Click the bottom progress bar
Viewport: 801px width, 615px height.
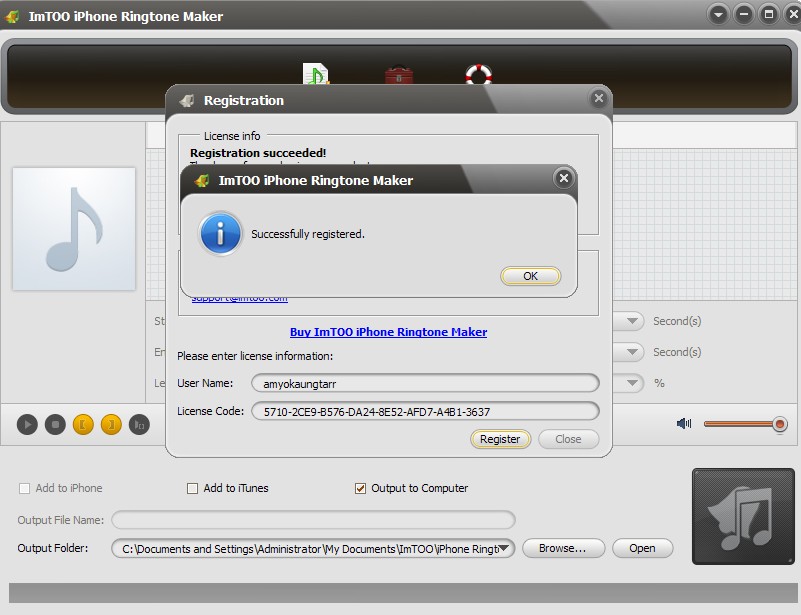(403, 593)
